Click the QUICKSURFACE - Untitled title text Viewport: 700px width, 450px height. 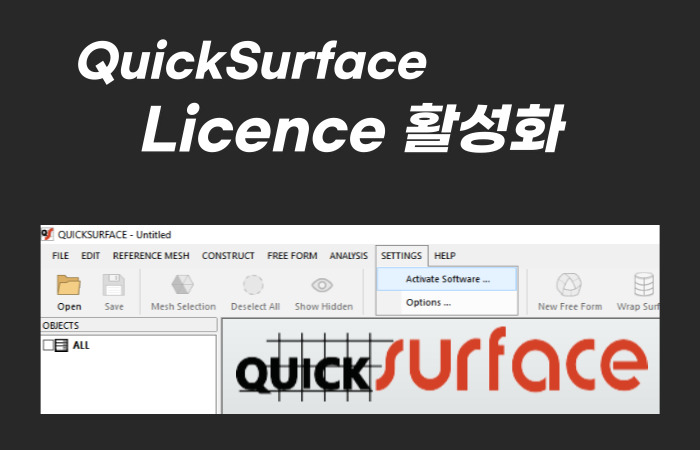click(x=114, y=235)
